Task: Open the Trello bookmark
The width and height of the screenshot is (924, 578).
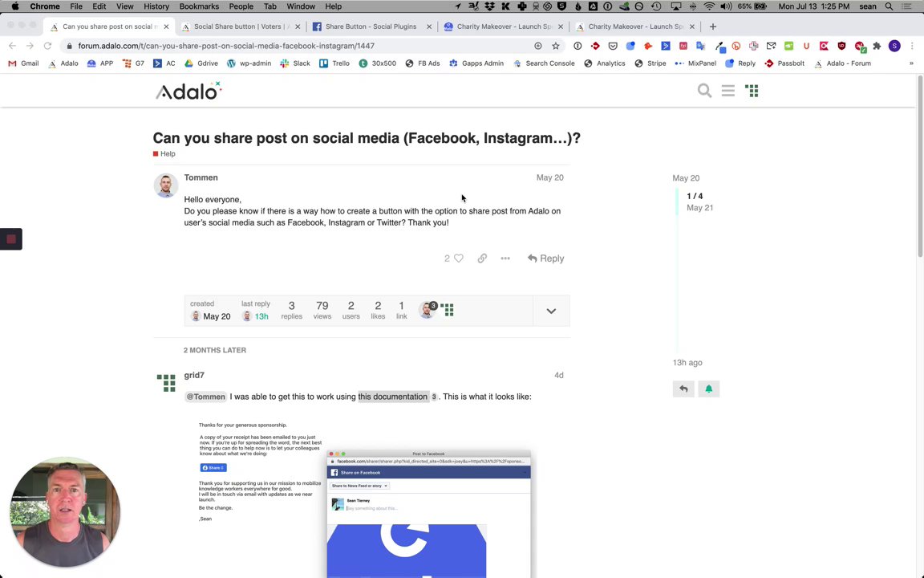Action: coord(334,63)
